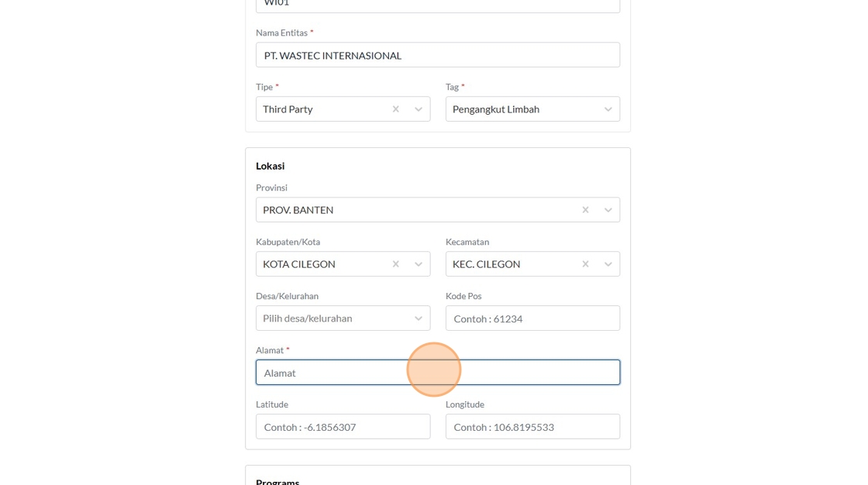The image size is (868, 485).
Task: Open the Tipe dropdown chevron
Action: click(x=418, y=109)
